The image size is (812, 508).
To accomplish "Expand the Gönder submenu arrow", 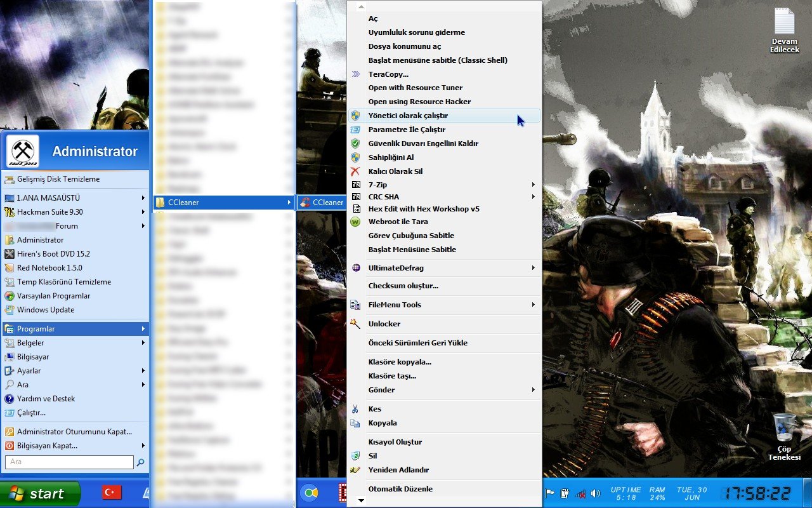I will tap(534, 390).
